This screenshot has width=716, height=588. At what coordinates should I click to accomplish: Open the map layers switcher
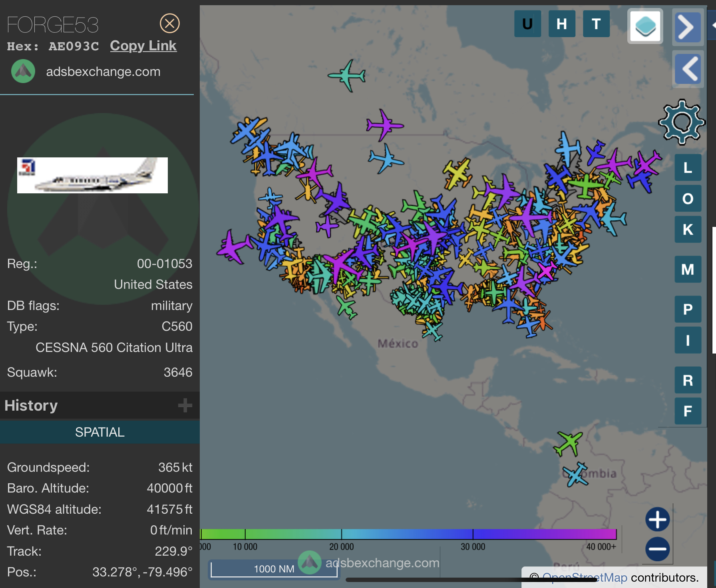pos(645,26)
